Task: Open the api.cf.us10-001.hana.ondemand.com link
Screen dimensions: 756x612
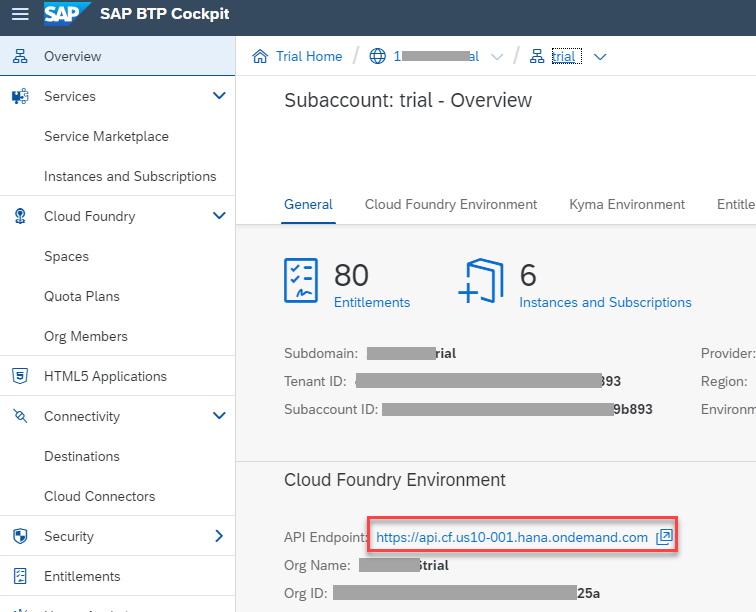Action: pos(512,537)
